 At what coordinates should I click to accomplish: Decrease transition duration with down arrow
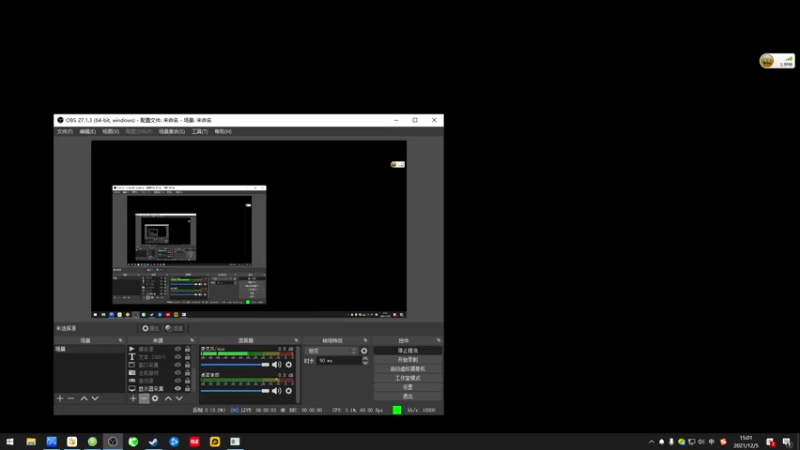click(365, 363)
